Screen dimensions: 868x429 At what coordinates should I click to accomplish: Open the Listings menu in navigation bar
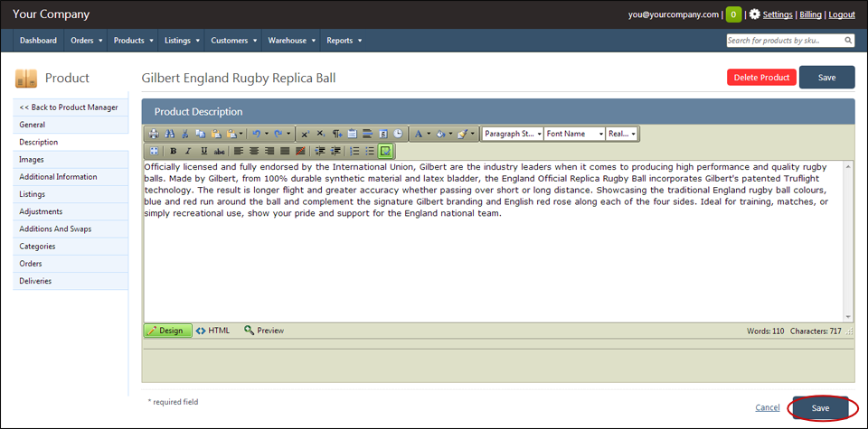click(182, 41)
